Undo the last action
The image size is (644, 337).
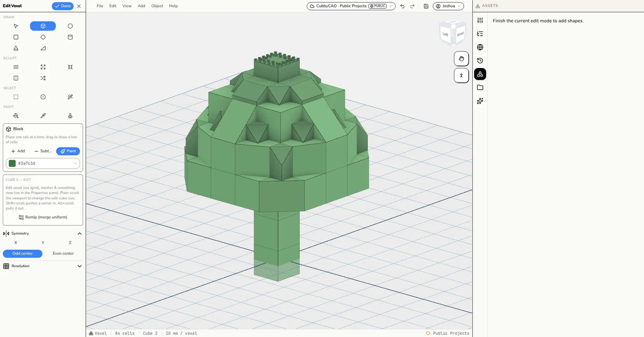coord(402,6)
